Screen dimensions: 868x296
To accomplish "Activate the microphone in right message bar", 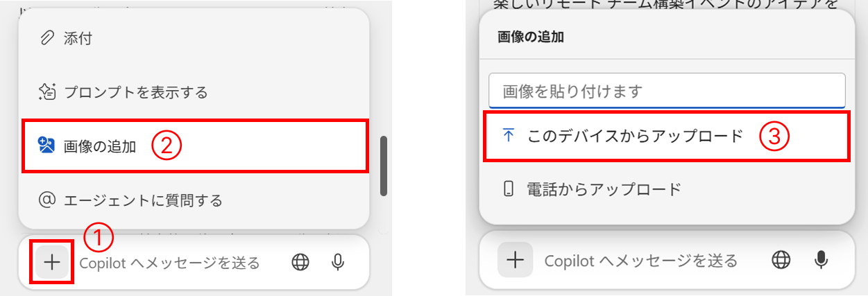I will click(821, 260).
